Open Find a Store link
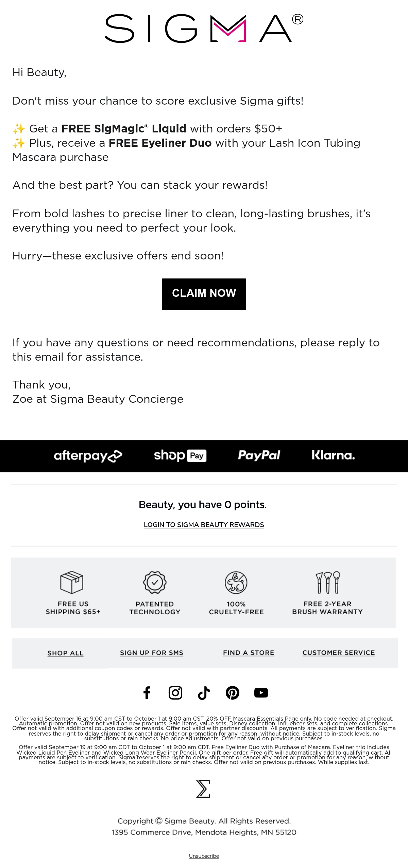The width and height of the screenshot is (408, 868). coord(249,653)
